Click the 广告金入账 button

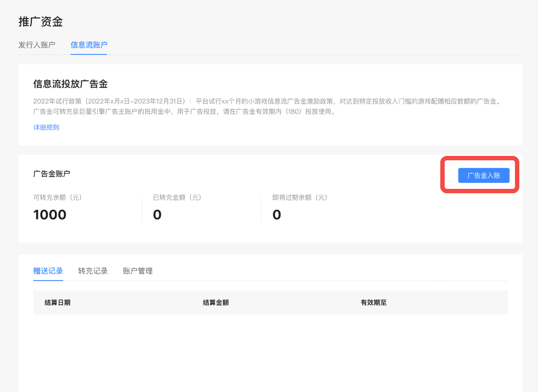coord(484,175)
